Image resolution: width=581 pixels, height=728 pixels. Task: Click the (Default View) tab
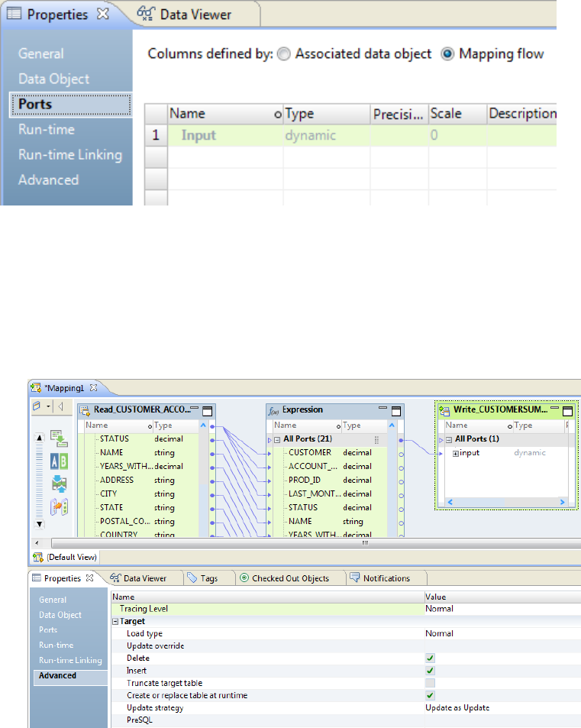point(66,557)
